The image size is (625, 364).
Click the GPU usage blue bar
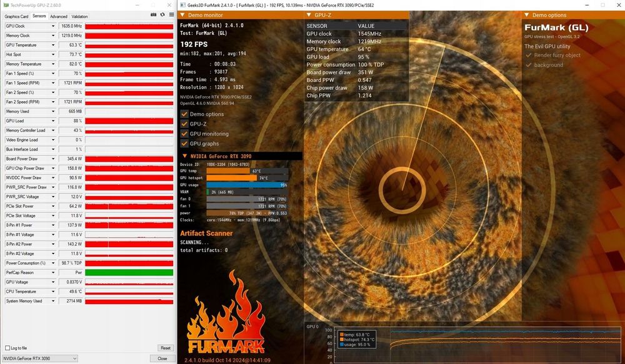pos(247,185)
